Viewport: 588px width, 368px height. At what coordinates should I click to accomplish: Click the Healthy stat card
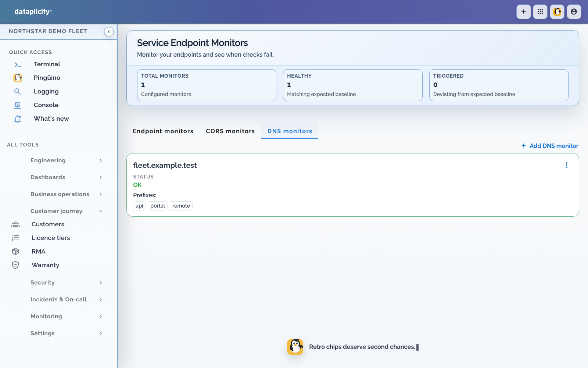(353, 85)
